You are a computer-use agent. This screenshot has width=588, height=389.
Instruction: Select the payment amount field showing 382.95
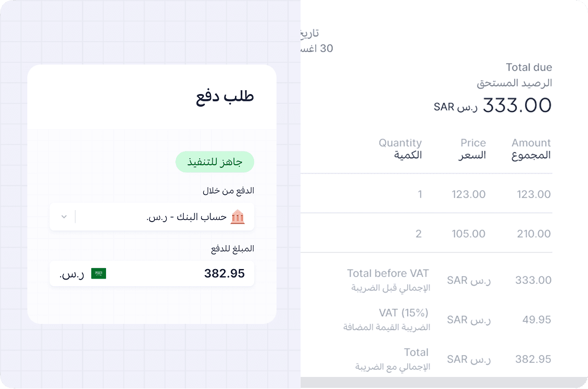point(152,274)
